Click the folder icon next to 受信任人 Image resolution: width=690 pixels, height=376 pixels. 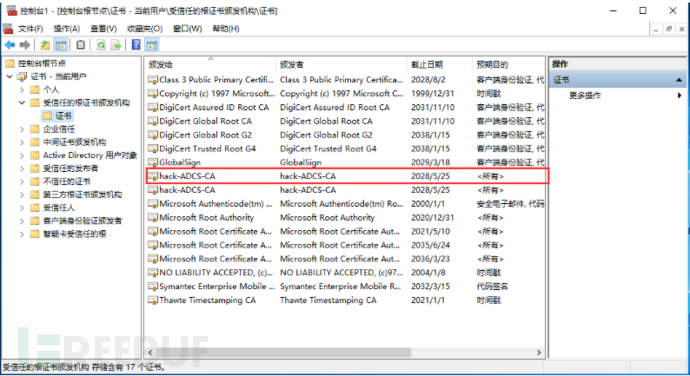35,207
